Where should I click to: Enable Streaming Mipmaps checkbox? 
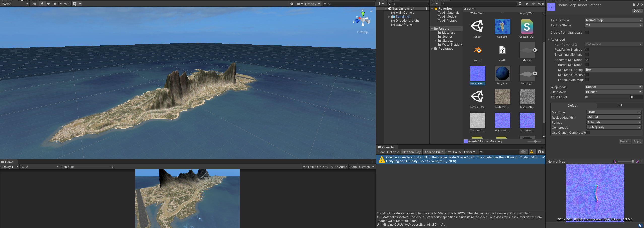pos(587,54)
